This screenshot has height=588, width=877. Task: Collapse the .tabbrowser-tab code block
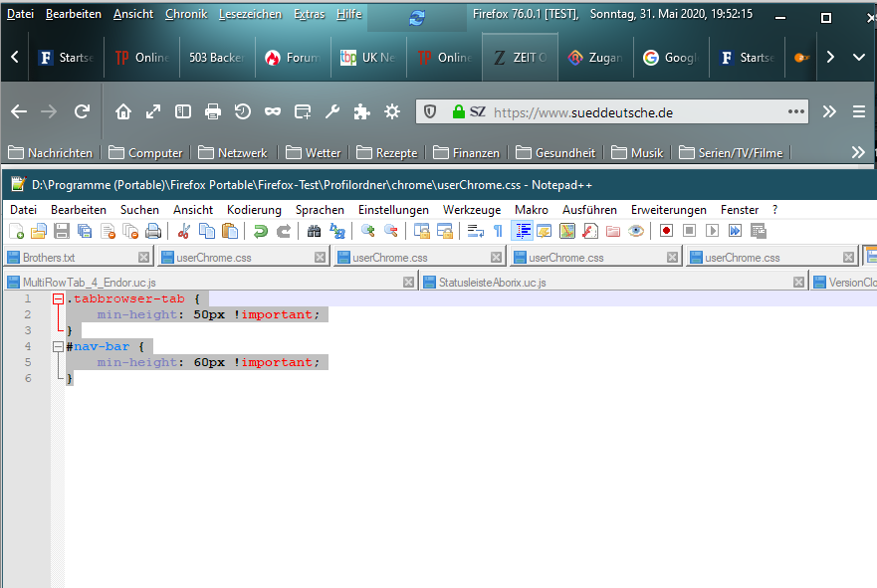coord(58,298)
